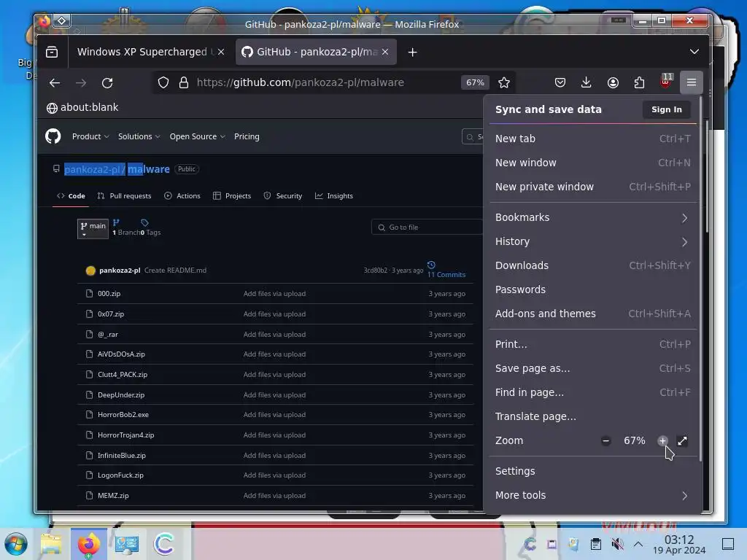
Task: Open Settings from the Firefox menu
Action: 592,472
